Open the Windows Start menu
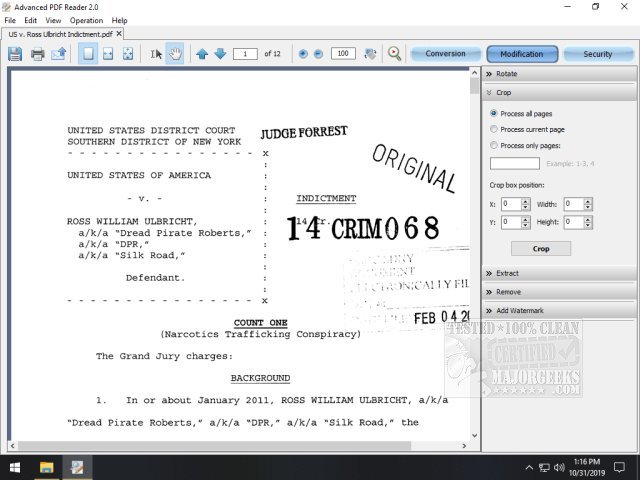 [15, 467]
